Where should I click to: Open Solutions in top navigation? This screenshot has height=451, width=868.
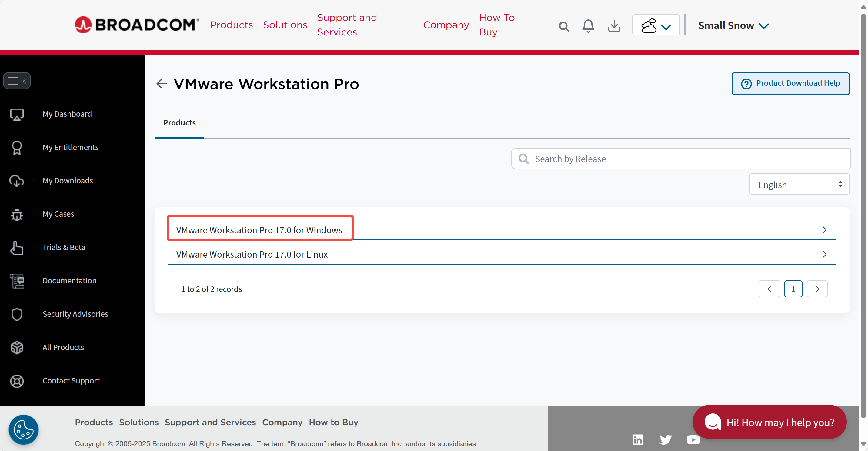285,25
